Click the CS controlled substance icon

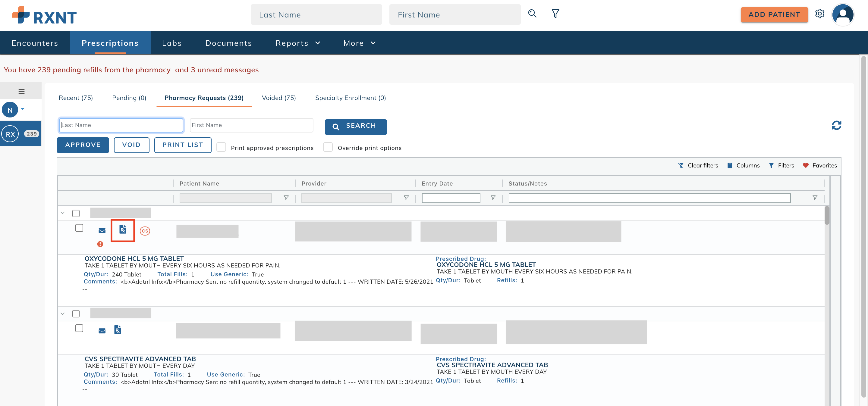coord(145,231)
